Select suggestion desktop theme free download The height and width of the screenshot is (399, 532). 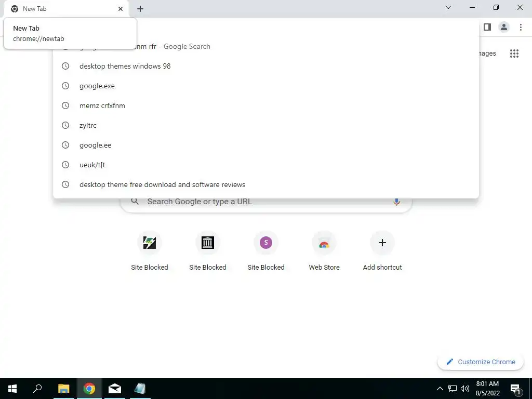[266, 184]
